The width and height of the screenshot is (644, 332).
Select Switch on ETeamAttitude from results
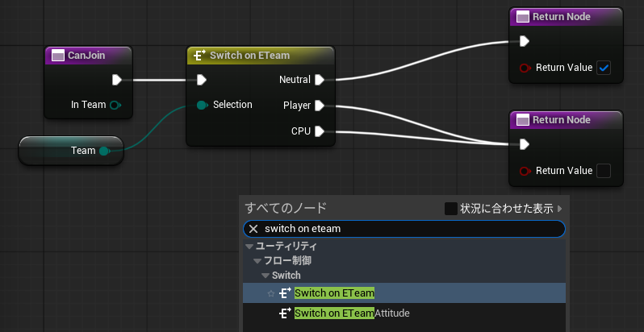click(352, 313)
